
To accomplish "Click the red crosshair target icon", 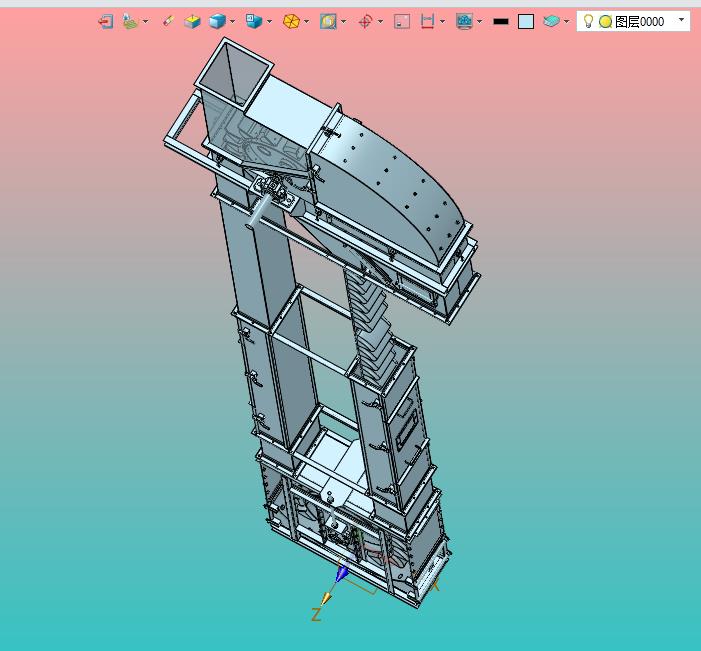I will point(365,21).
